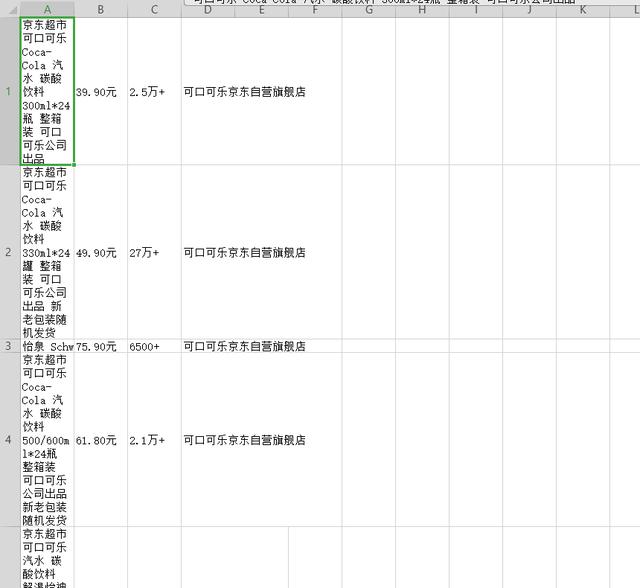Click price cell 39.90元
Viewport: 640px width, 588px height.
101,91
